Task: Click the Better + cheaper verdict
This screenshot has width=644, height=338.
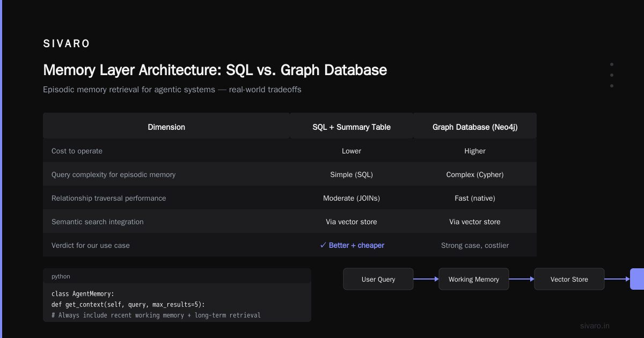Action: pyautogui.click(x=352, y=245)
